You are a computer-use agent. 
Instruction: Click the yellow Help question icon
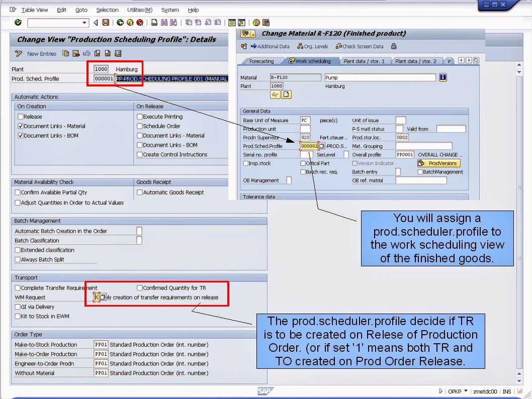(256, 23)
